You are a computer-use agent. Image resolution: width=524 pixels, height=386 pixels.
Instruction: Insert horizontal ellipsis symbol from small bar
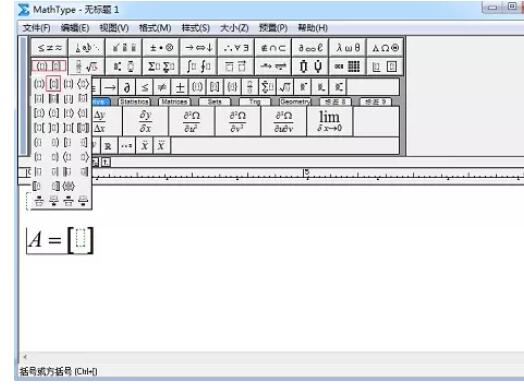coord(127,146)
